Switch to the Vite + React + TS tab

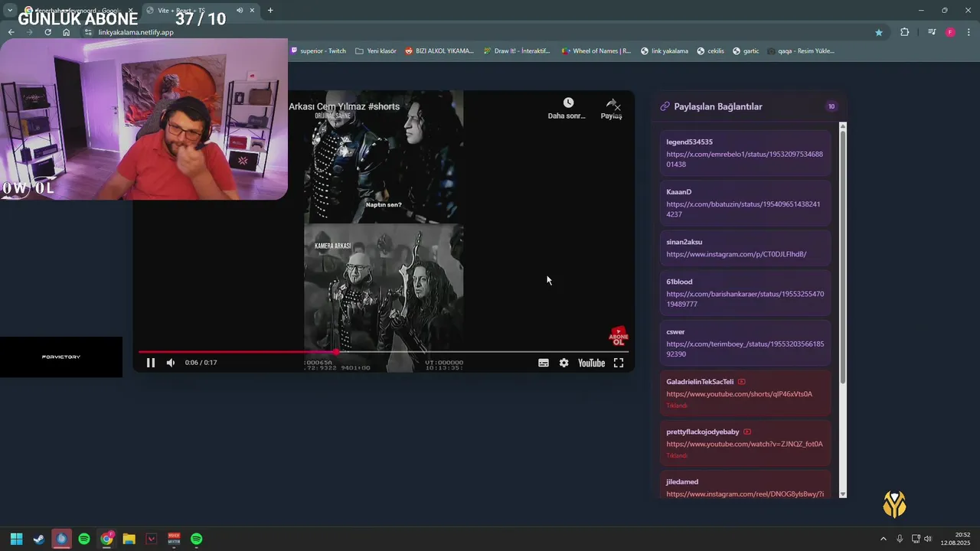[201, 10]
